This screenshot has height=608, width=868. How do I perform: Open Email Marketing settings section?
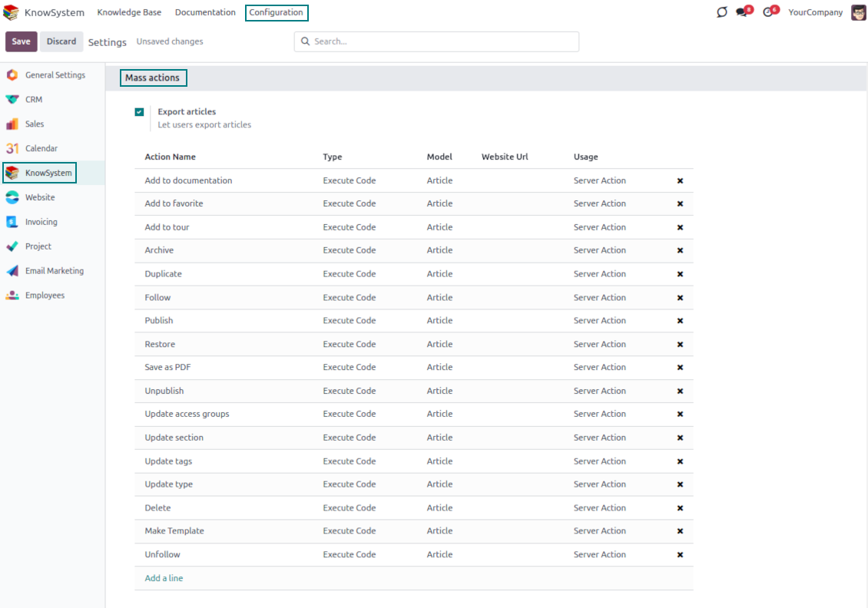point(54,271)
